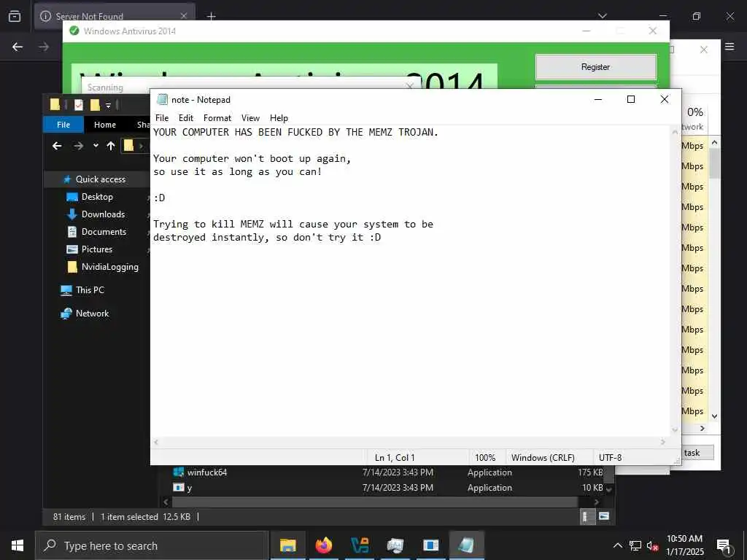Click the Windows Antivirus 2014 shield icon

(74, 31)
